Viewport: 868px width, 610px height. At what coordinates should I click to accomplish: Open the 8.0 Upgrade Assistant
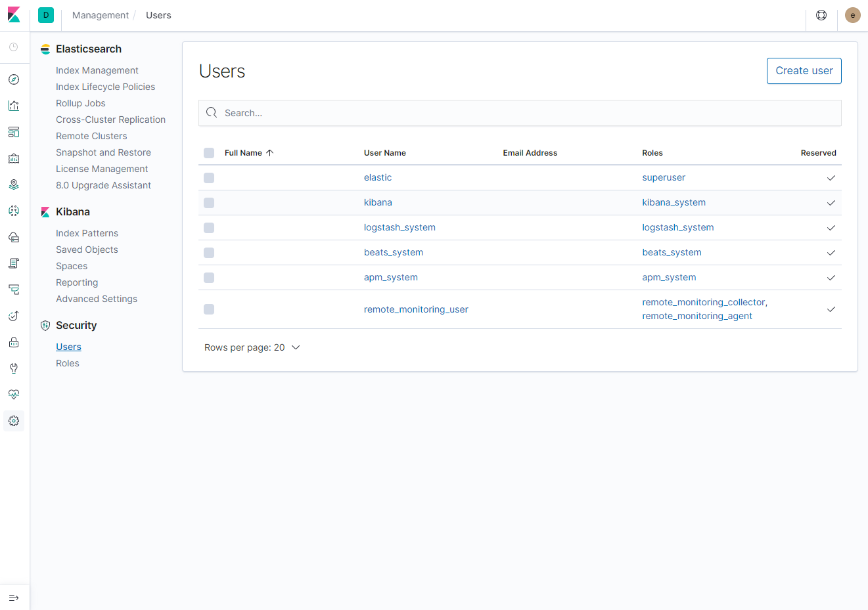pyautogui.click(x=103, y=185)
